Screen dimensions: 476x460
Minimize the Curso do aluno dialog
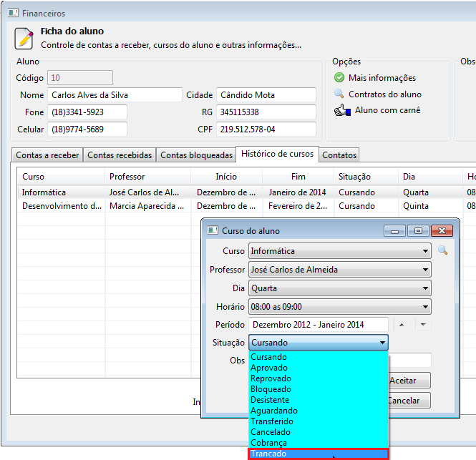[x=394, y=231]
